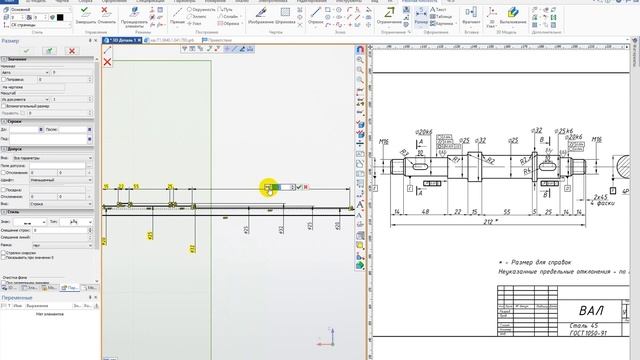Cancel the inline dimension edit with red X
This screenshot has width=640, height=360.
[306, 187]
